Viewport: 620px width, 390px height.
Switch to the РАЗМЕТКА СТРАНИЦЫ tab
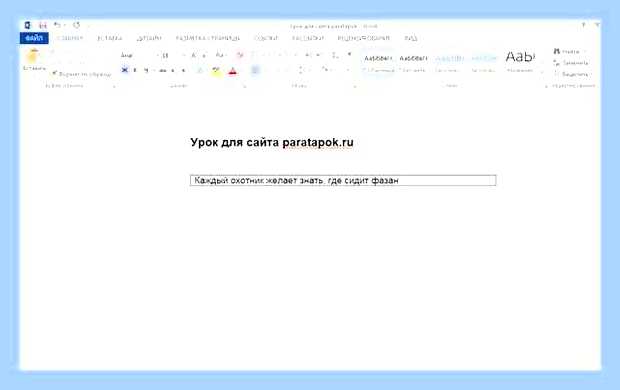[x=208, y=38]
